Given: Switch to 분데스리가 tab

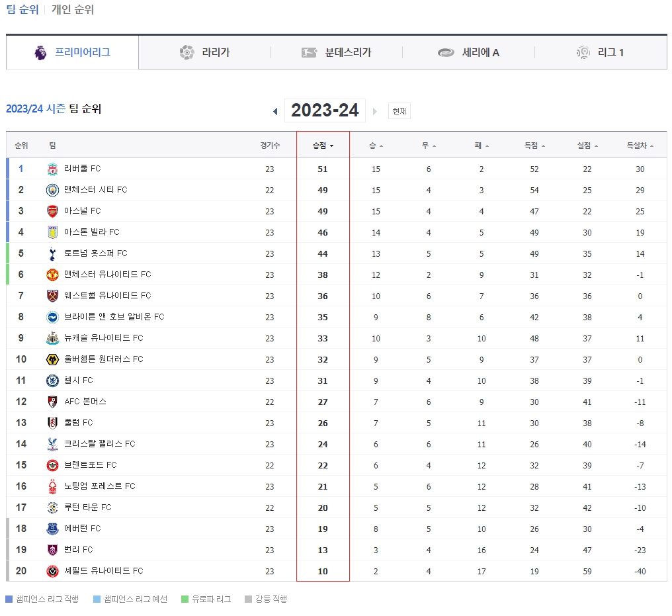Looking at the screenshot, I should click(337, 52).
